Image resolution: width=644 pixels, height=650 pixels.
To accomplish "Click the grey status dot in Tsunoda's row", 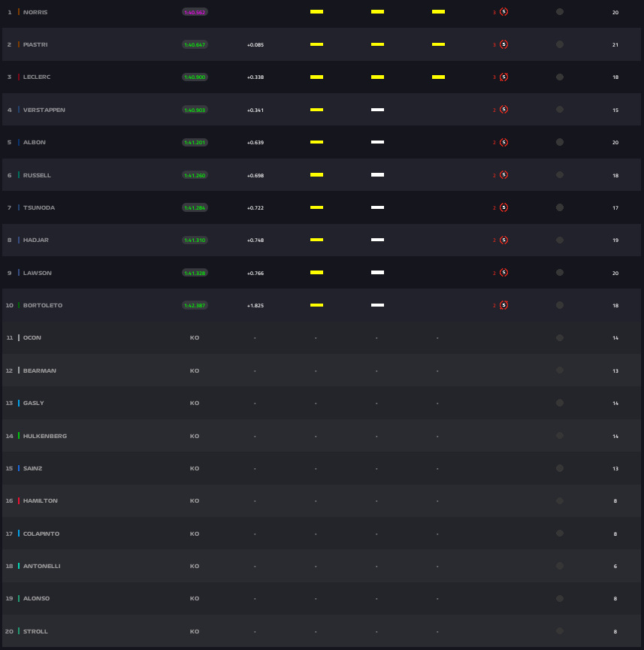I will pos(560,207).
